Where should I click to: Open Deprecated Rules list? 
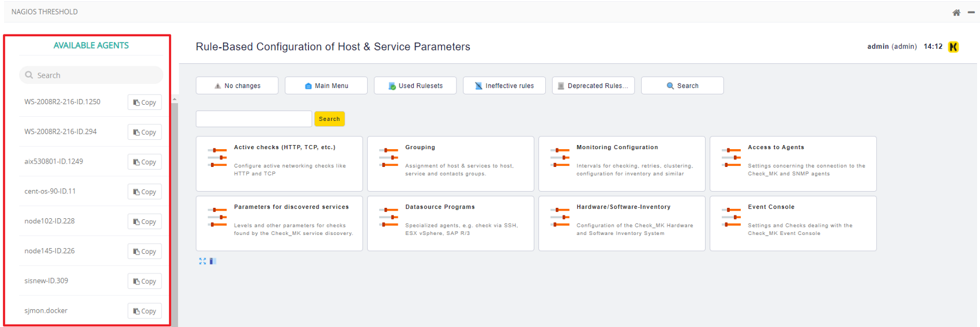click(593, 86)
